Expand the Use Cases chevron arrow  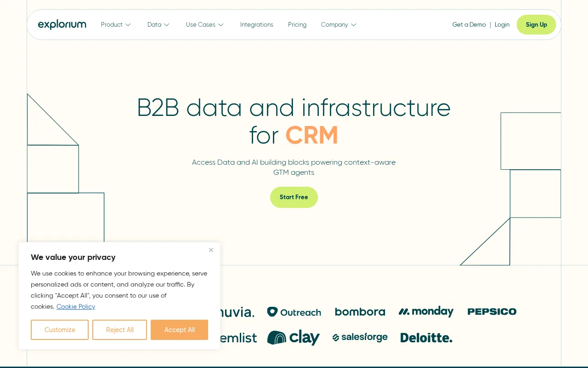221,25
